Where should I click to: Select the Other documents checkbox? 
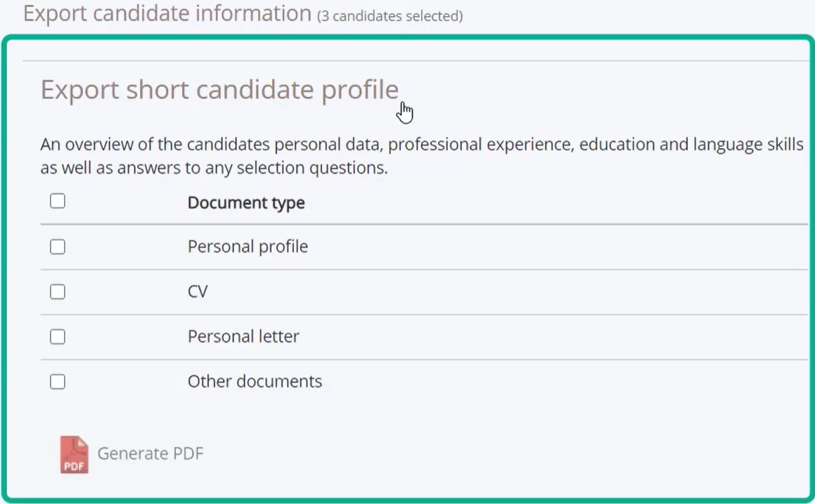pos(58,382)
